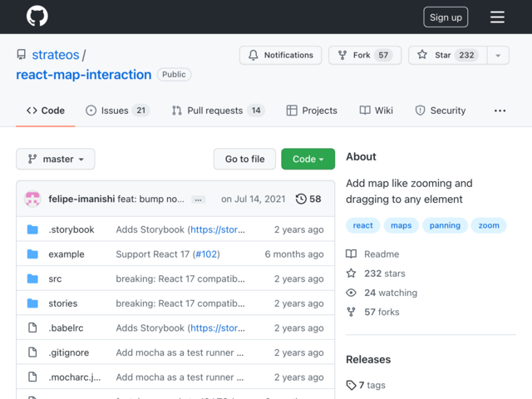Open the strateos owner profile link
Screen dimensions: 532x399
coord(56,55)
